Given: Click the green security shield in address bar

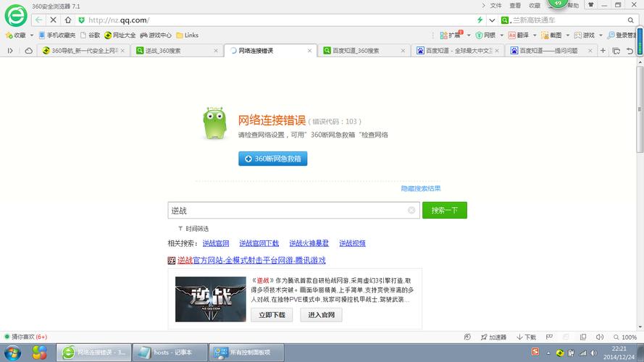Looking at the screenshot, I should (x=81, y=20).
